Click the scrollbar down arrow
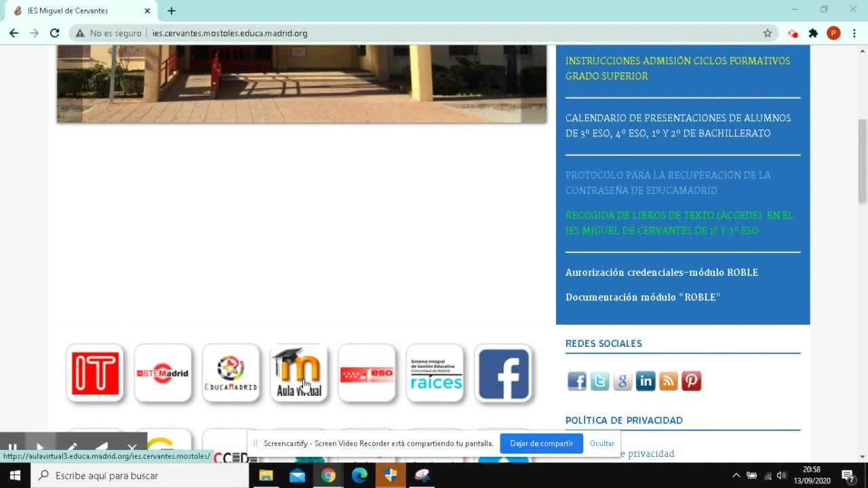Viewport: 868px width, 488px height. point(862,457)
